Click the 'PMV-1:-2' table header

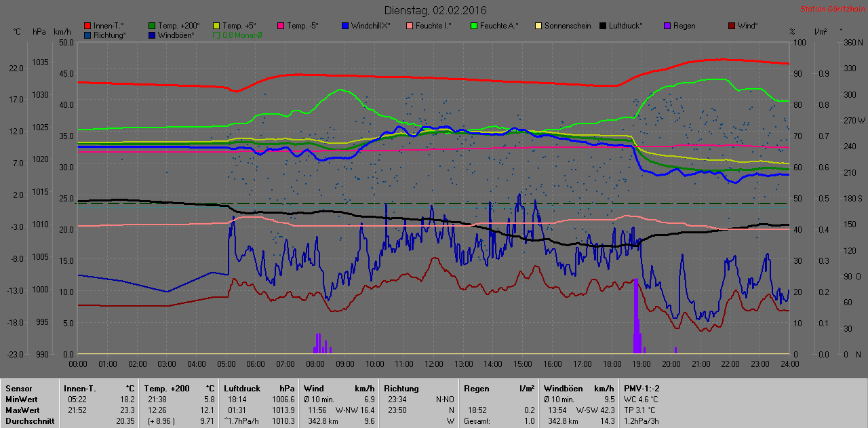point(642,389)
